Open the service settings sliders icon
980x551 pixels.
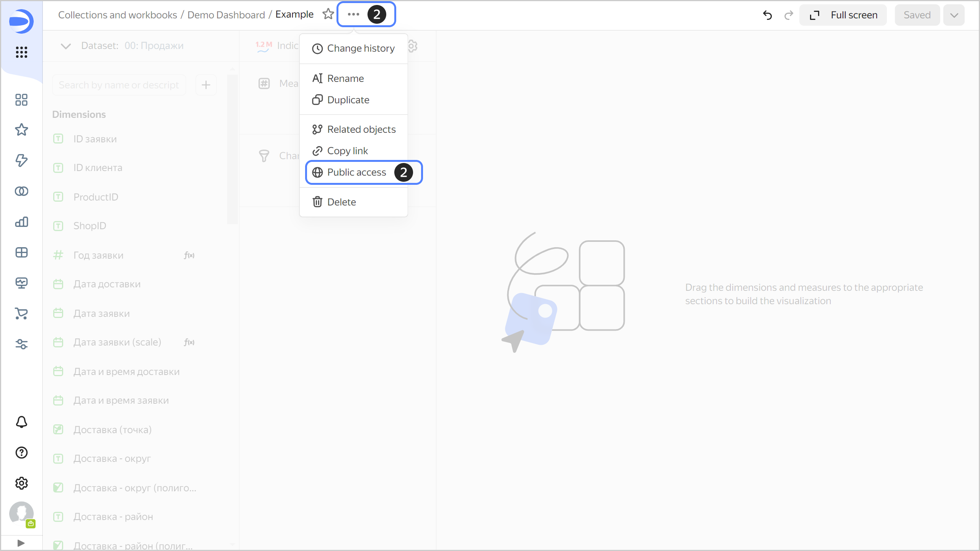click(21, 344)
